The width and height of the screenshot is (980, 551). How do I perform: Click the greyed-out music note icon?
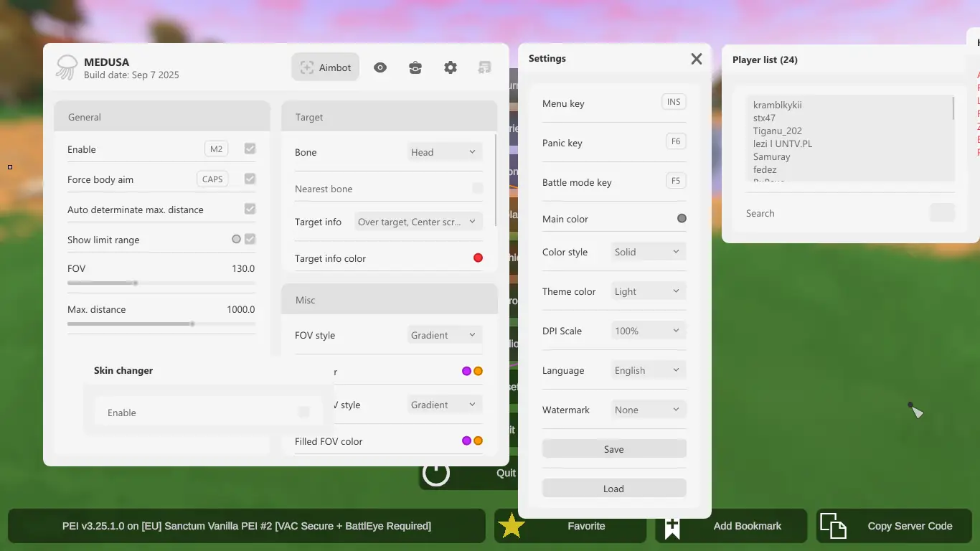click(485, 67)
